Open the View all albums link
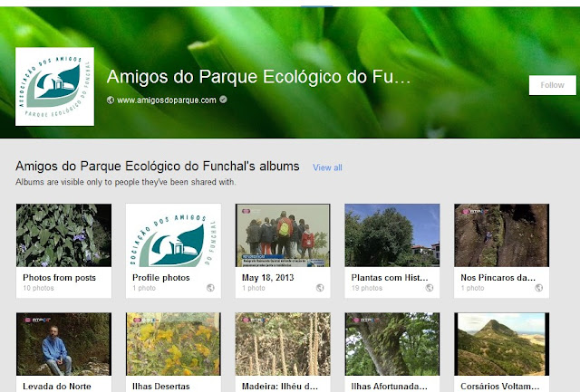 (x=327, y=167)
